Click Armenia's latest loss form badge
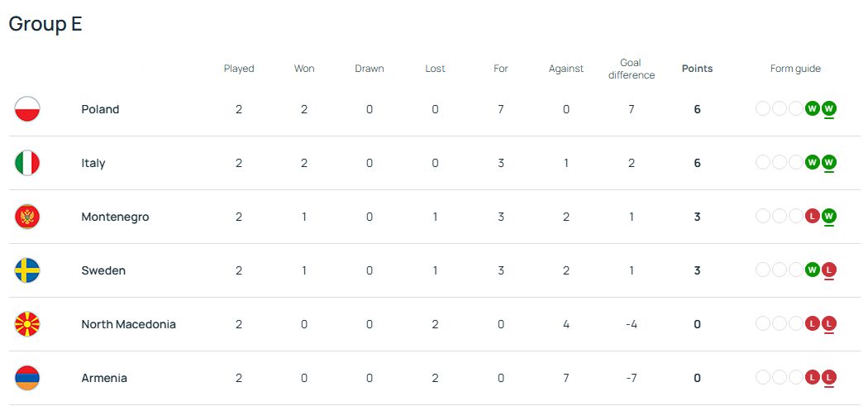The image size is (868, 406). pos(829,378)
